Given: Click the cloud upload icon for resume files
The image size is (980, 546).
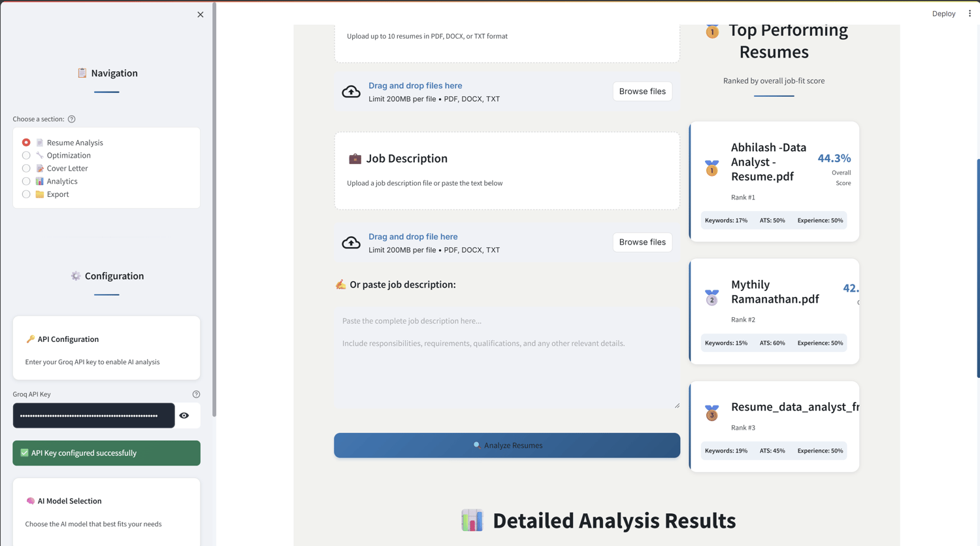Looking at the screenshot, I should (351, 92).
